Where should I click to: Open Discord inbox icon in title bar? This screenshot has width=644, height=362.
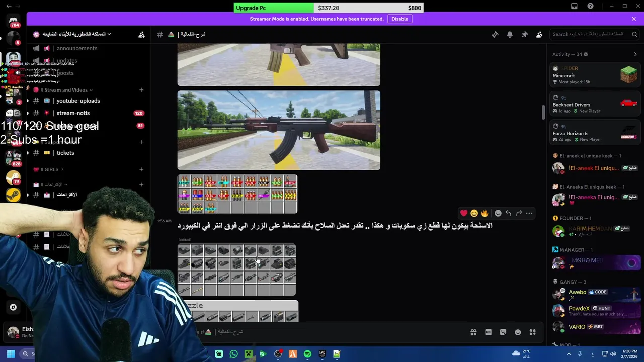pos(574,6)
